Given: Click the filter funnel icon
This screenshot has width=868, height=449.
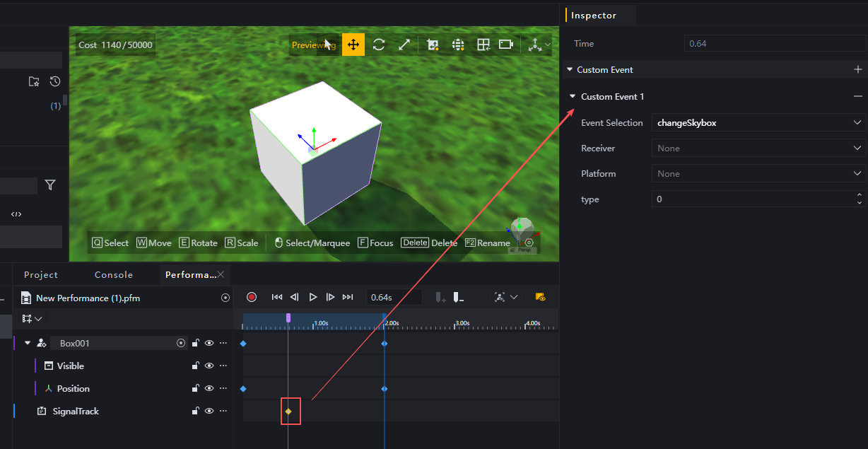Looking at the screenshot, I should [x=50, y=185].
